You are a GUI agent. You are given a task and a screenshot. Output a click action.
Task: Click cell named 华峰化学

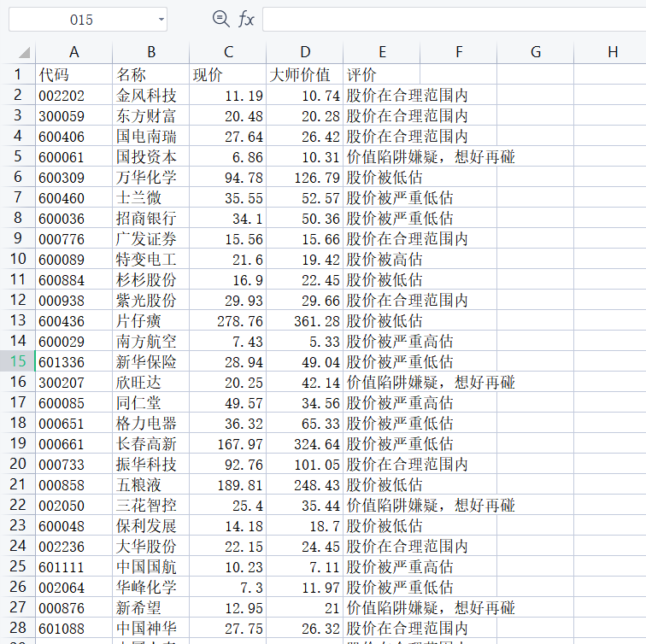coord(150,587)
